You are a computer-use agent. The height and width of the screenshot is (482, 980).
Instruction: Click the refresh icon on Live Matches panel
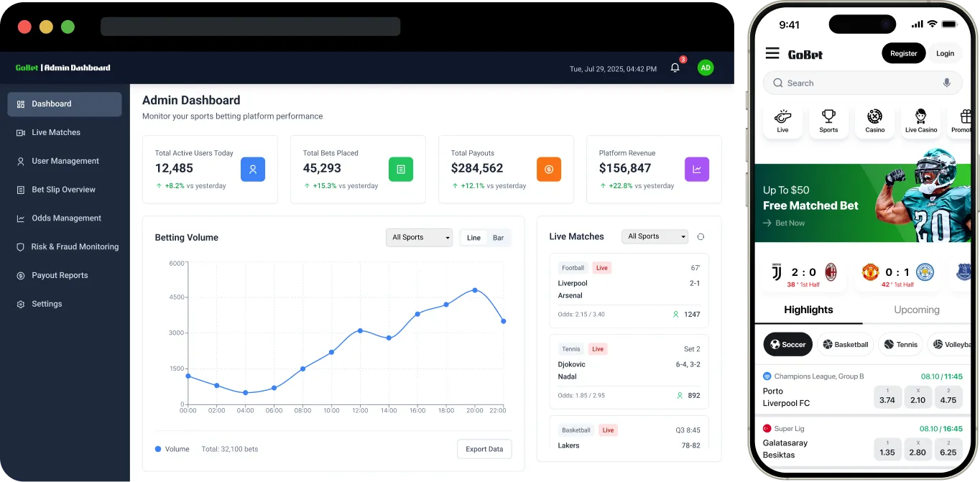click(x=701, y=236)
